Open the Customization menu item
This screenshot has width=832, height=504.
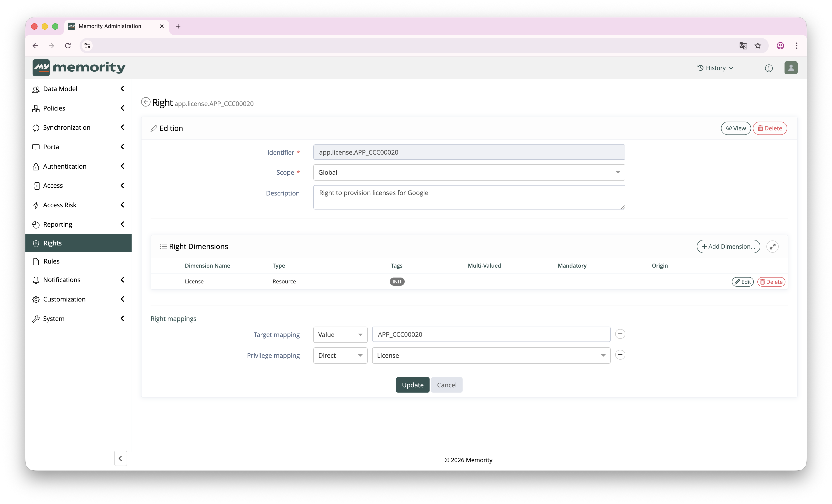[x=78, y=299]
